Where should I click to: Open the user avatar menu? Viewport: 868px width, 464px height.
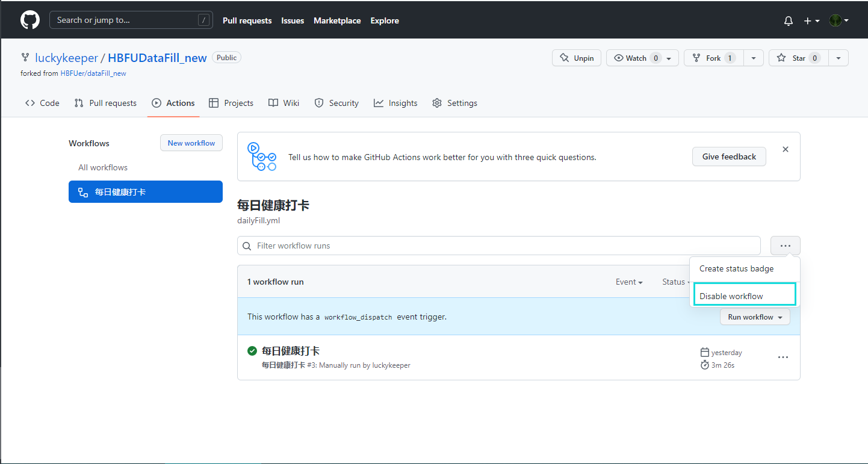pyautogui.click(x=839, y=20)
